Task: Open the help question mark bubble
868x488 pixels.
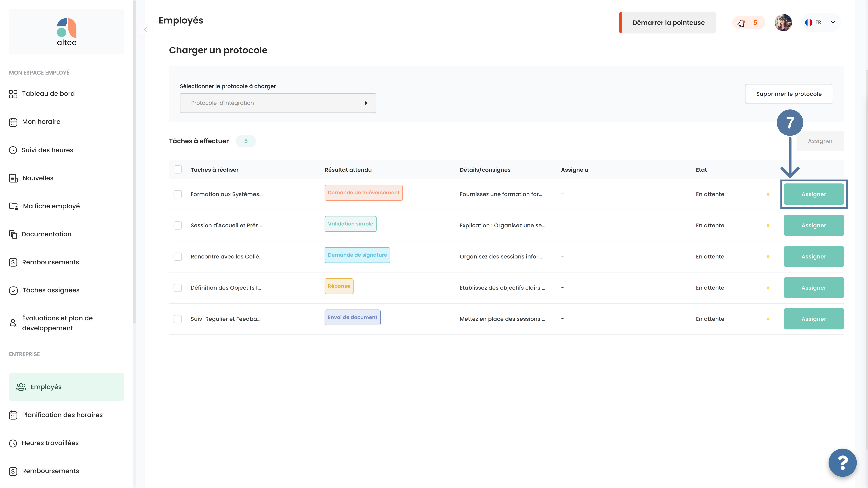Action: click(x=842, y=463)
